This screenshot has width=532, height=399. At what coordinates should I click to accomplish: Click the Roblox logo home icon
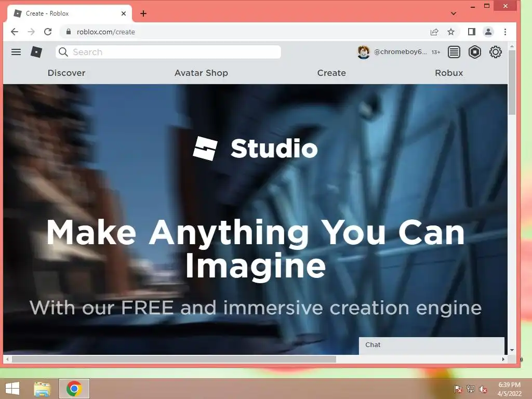point(36,52)
